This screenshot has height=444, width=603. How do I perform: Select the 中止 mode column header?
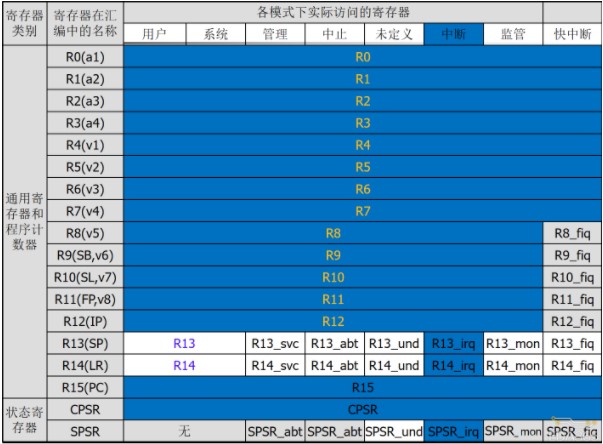[335, 34]
